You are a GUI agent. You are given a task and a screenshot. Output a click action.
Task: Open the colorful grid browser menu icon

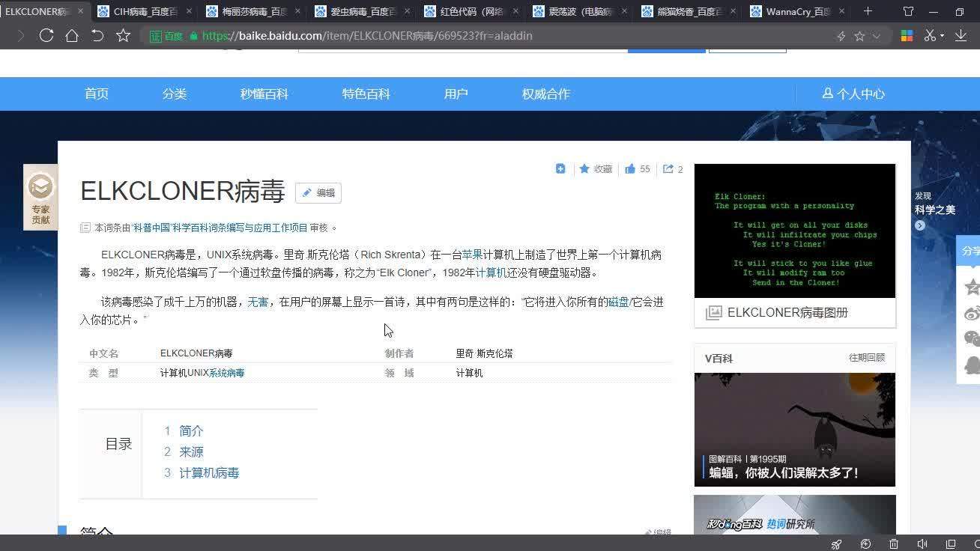coord(908,34)
